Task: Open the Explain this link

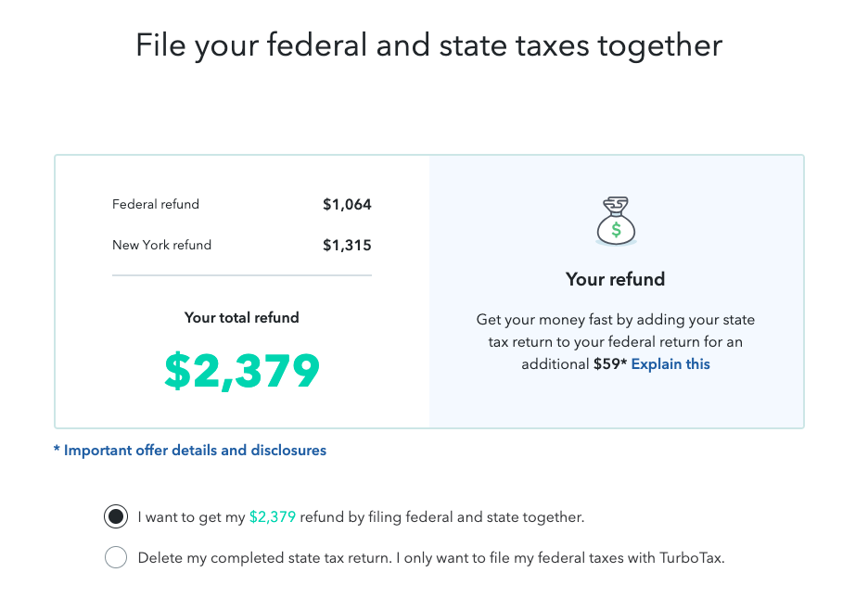Action: pyautogui.click(x=670, y=364)
